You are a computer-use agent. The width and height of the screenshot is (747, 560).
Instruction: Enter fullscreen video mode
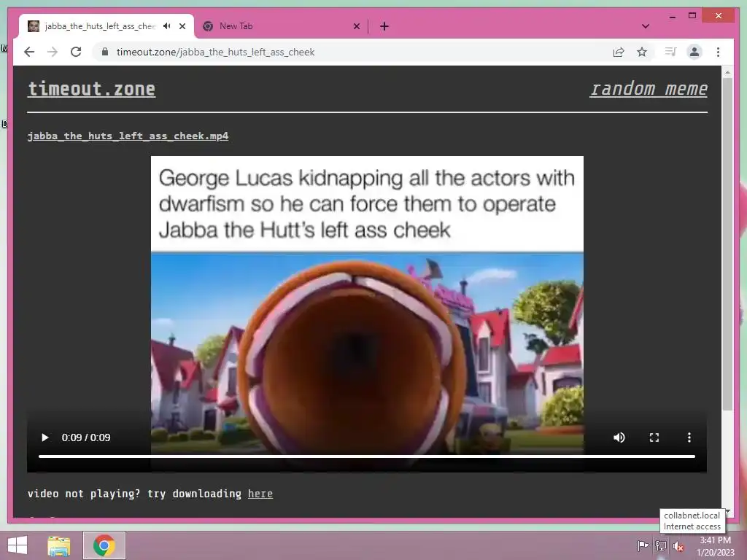[654, 437]
